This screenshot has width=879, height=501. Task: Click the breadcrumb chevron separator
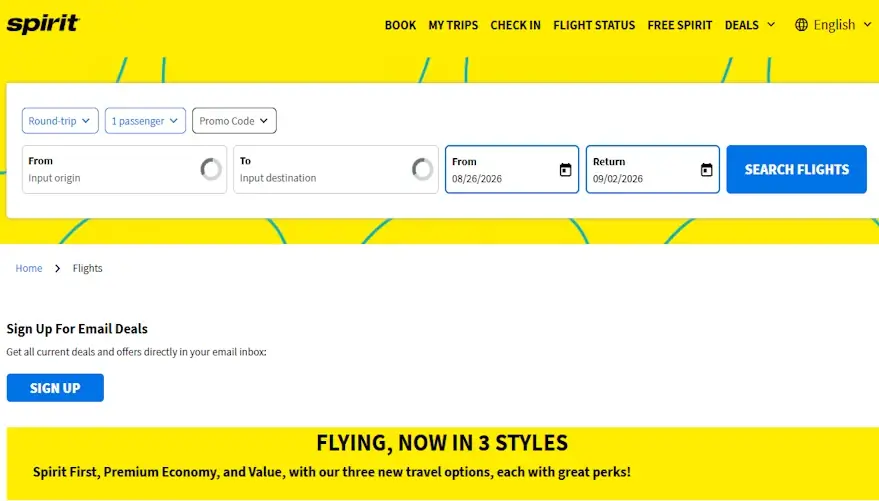tap(57, 268)
